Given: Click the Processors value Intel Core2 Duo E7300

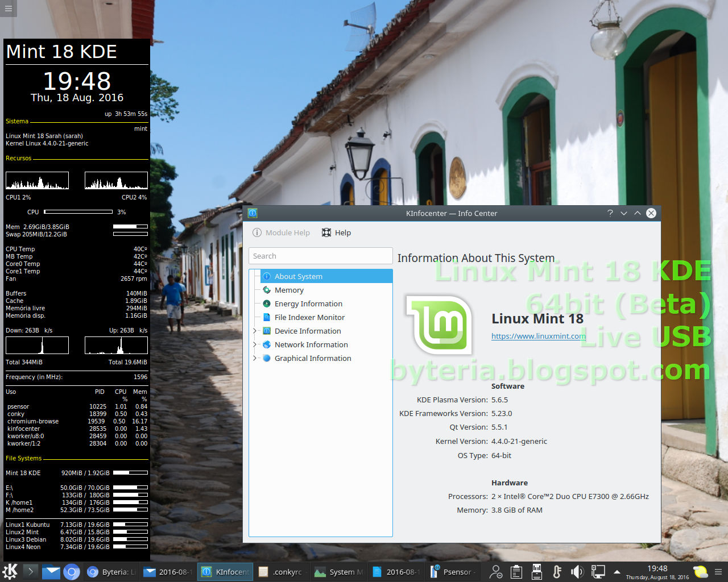Looking at the screenshot, I should pyautogui.click(x=570, y=496).
